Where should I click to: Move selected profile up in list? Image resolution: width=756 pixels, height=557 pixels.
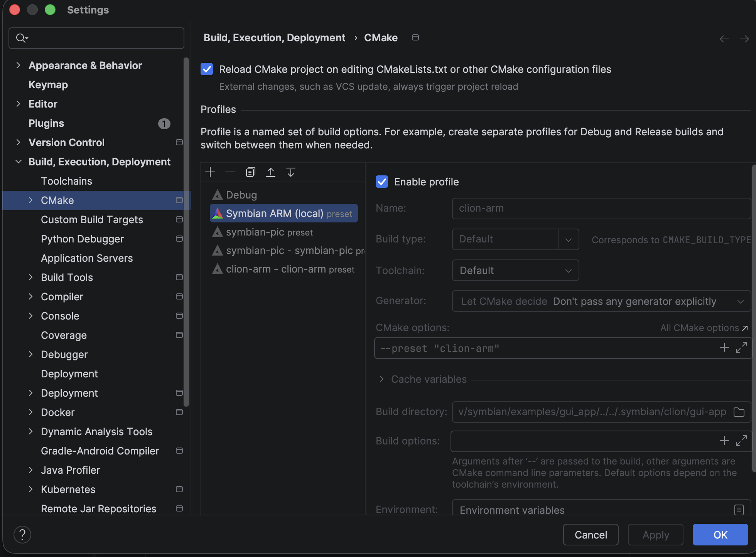pos(271,172)
